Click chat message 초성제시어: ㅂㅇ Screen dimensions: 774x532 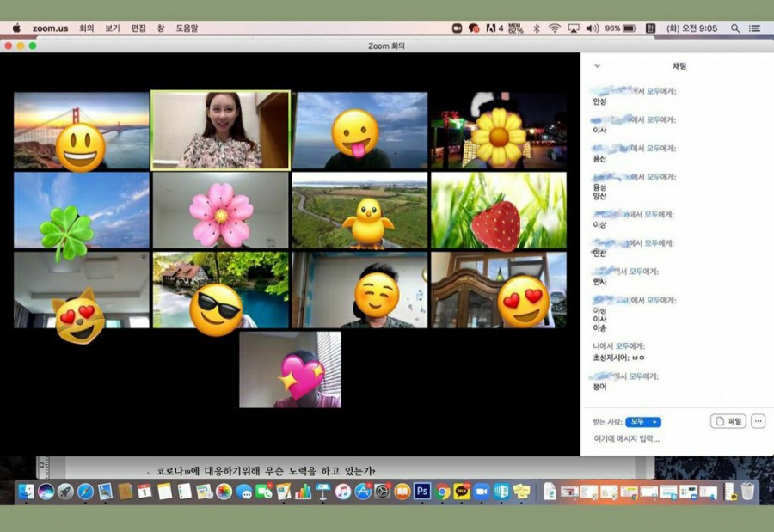pos(618,358)
